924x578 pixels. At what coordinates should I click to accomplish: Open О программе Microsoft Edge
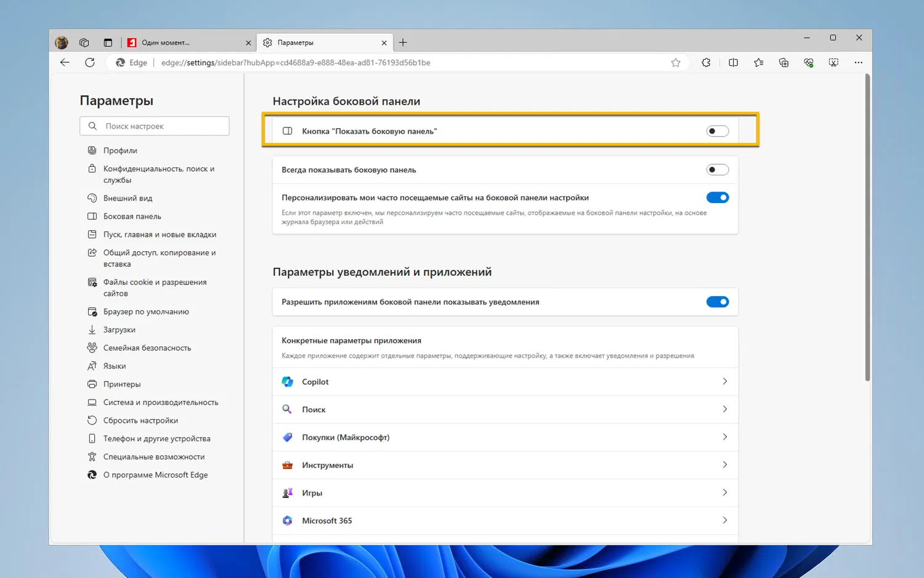click(155, 475)
